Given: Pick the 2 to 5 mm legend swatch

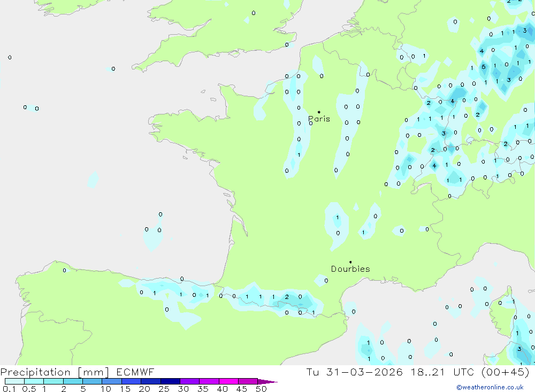Looking at the screenshot, I should [73, 381].
